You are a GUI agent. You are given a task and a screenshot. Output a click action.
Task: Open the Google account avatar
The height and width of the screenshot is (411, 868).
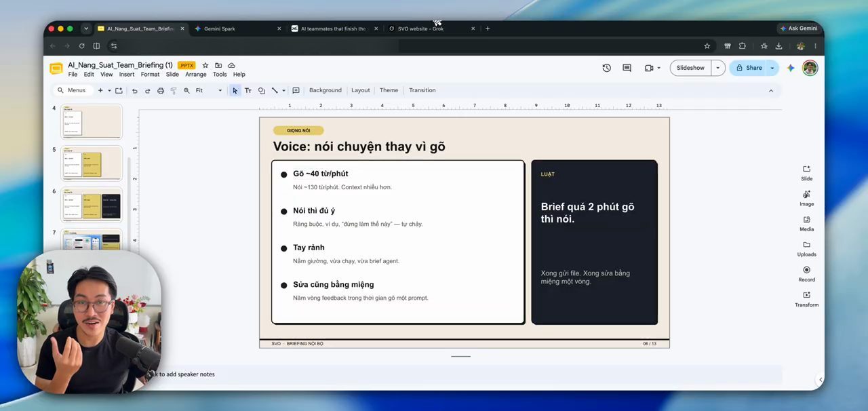coord(810,68)
